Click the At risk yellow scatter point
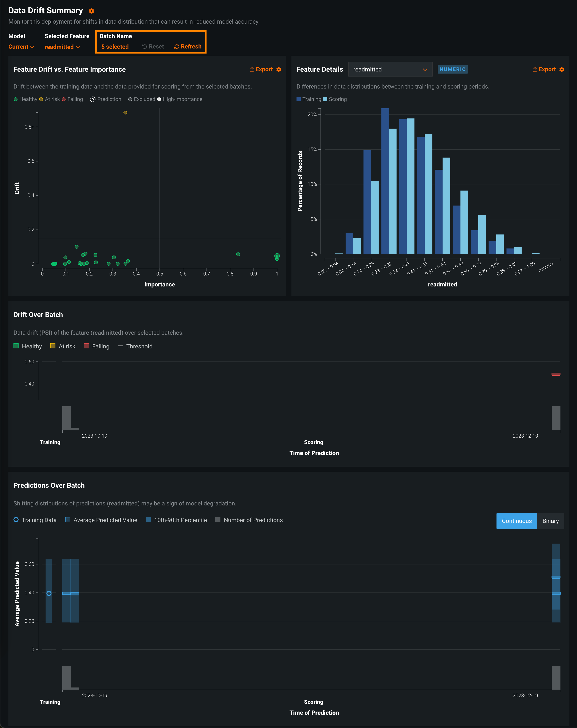This screenshot has height=728, width=577. tap(125, 113)
